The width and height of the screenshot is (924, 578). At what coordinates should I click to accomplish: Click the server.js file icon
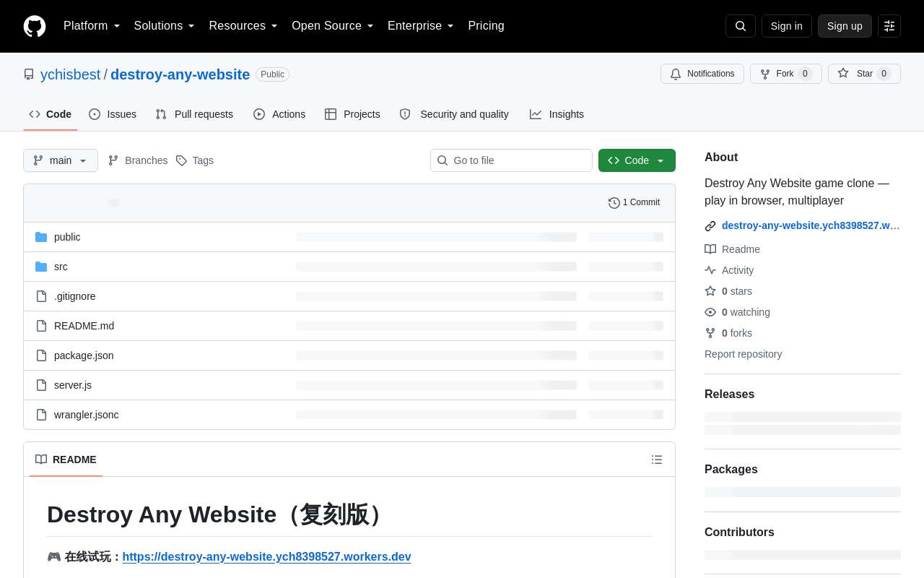(x=41, y=385)
